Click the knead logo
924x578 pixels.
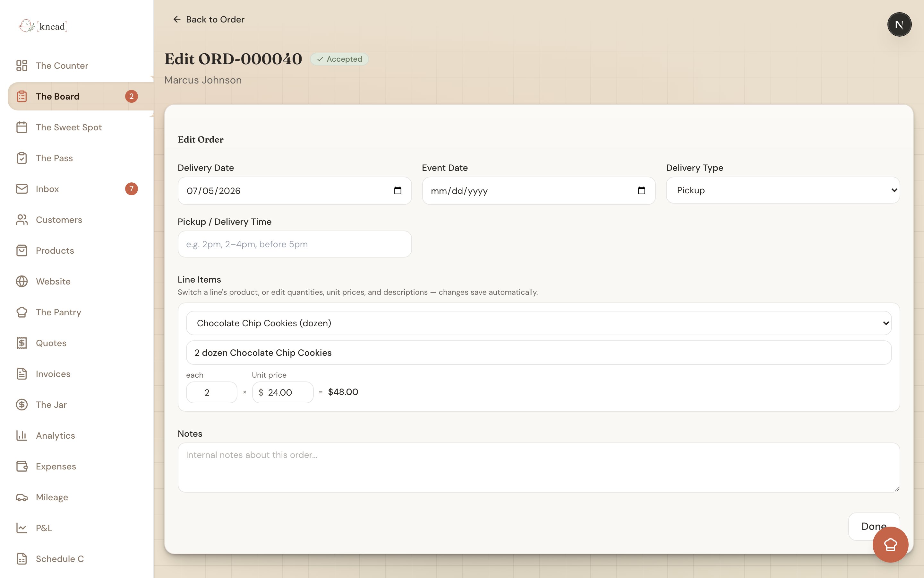pos(43,26)
